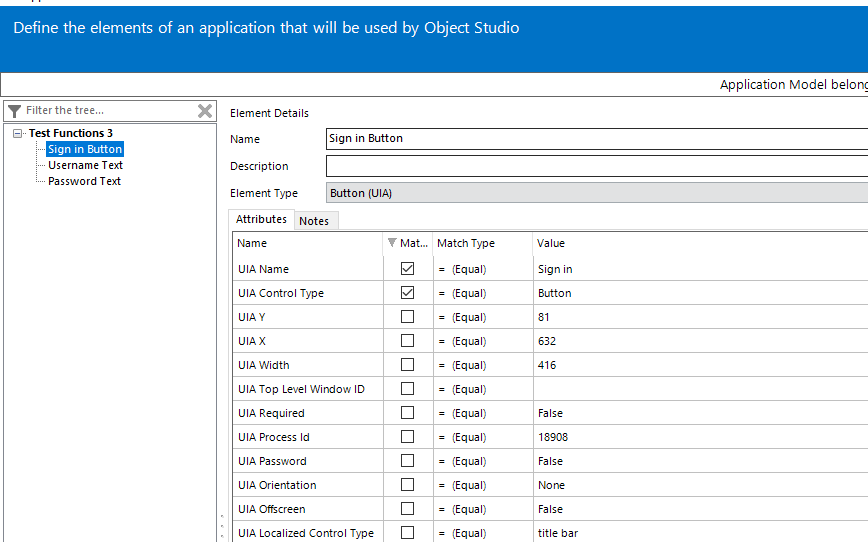Enable matching for UIA Process Id

(407, 437)
